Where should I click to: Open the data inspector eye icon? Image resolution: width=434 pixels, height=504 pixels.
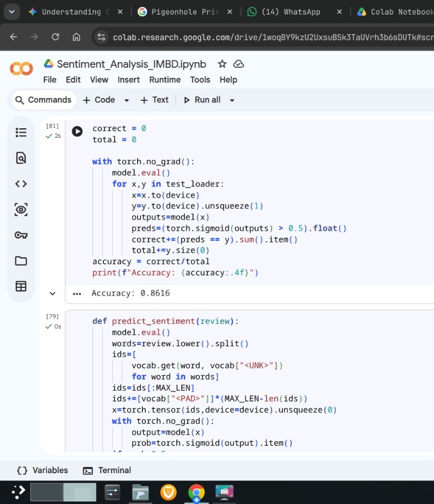(21, 209)
